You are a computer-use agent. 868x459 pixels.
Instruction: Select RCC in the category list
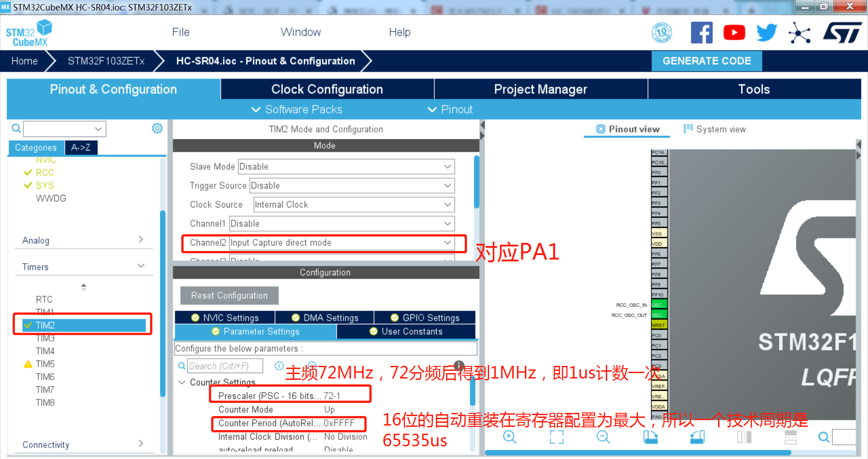[x=45, y=172]
